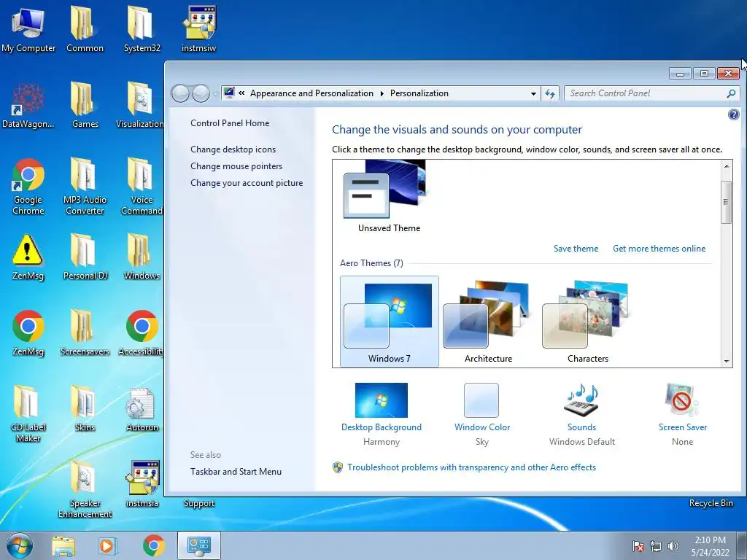Open the ZenMsg warning-sign icon
Image resolution: width=747 pixels, height=560 pixels.
click(x=28, y=257)
